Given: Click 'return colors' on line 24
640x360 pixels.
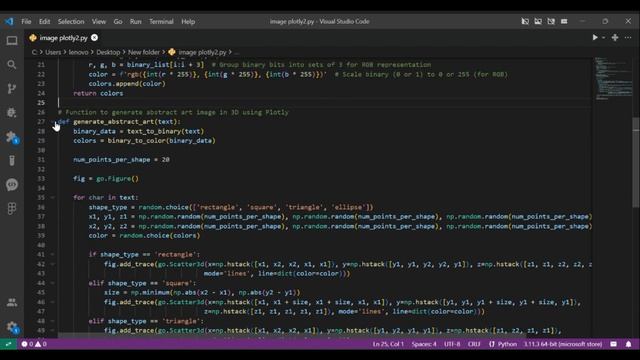Looking at the screenshot, I should (98, 93).
